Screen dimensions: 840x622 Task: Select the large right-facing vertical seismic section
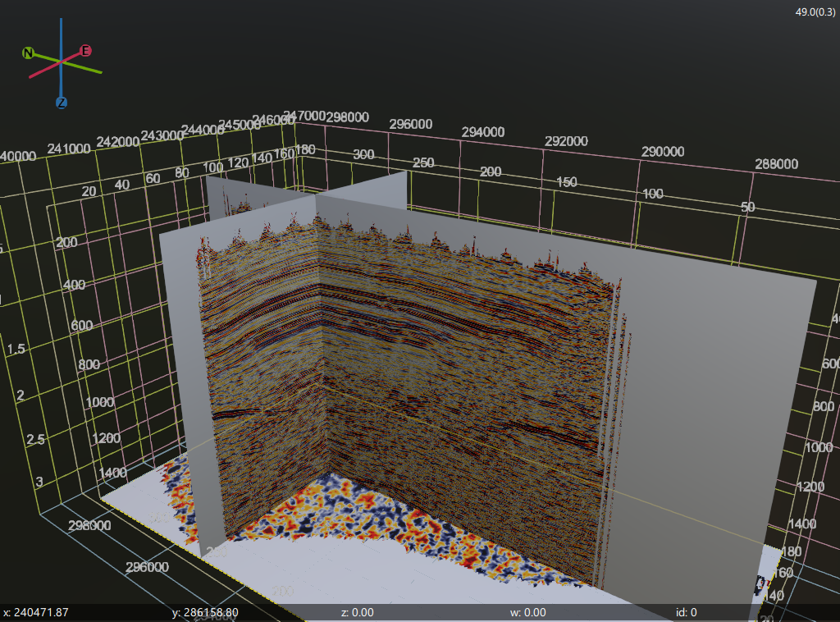tap(459, 369)
